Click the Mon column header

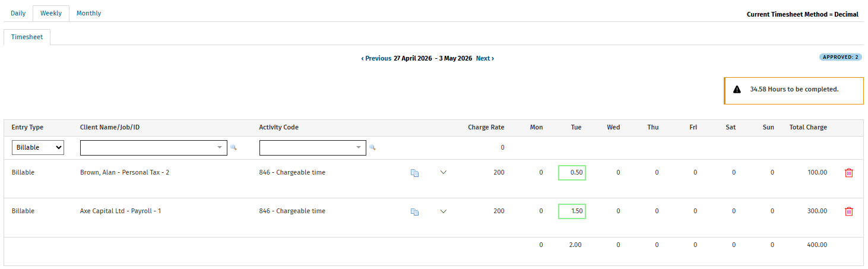pyautogui.click(x=536, y=128)
